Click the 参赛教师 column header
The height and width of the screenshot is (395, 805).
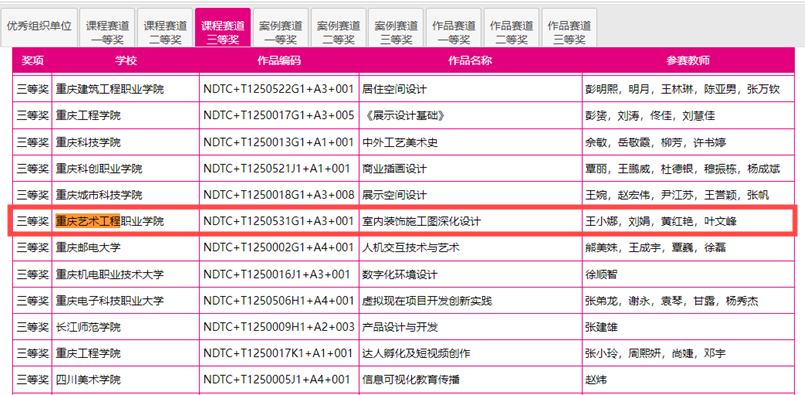pyautogui.click(x=688, y=61)
